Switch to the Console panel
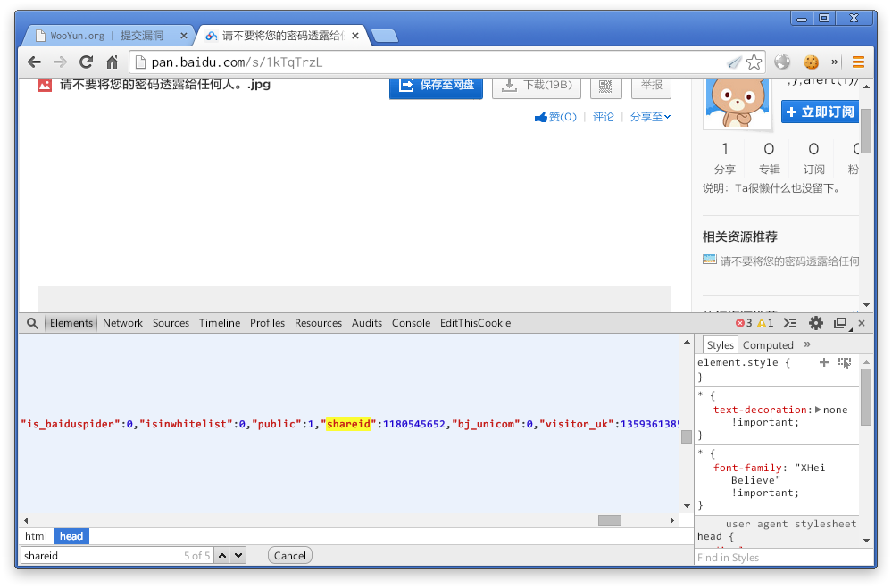 [x=411, y=323]
